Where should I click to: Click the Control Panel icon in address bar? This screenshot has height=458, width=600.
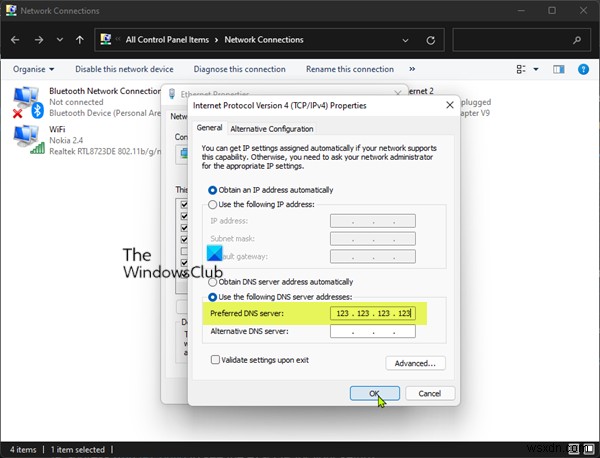pyautogui.click(x=106, y=39)
